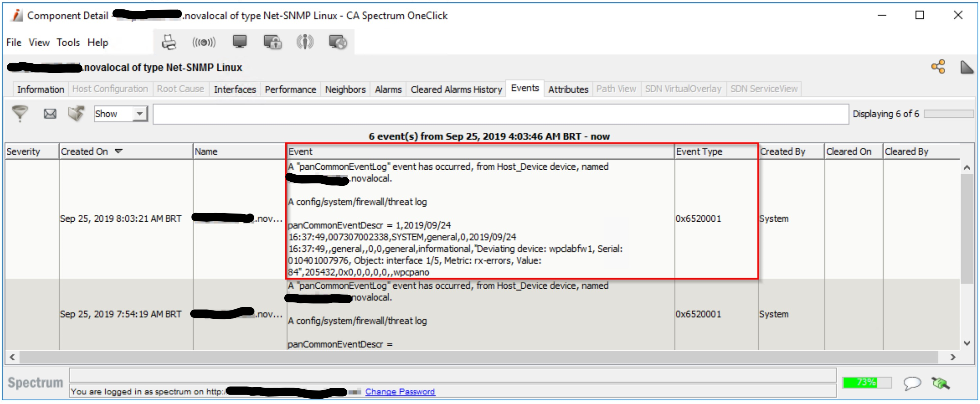Click the share icon near top right
980x404 pixels.
[x=938, y=67]
